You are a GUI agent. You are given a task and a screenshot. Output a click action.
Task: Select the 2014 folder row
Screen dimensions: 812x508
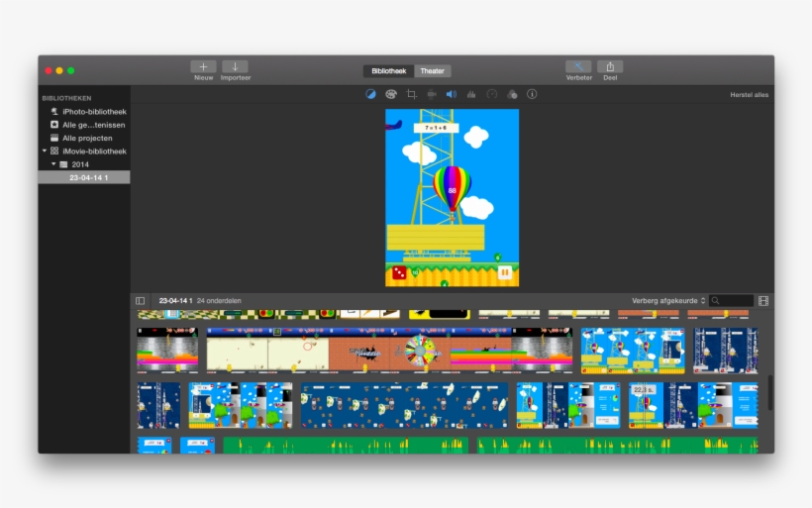click(84, 164)
